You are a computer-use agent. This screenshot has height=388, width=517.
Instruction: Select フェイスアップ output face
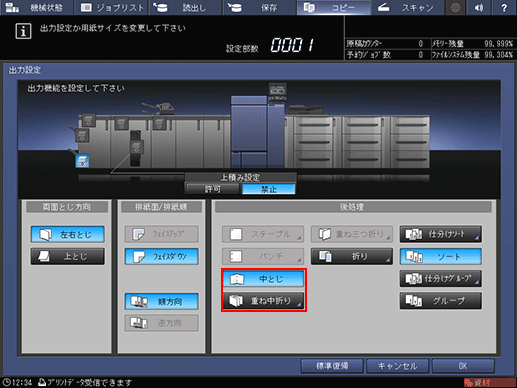point(162,234)
